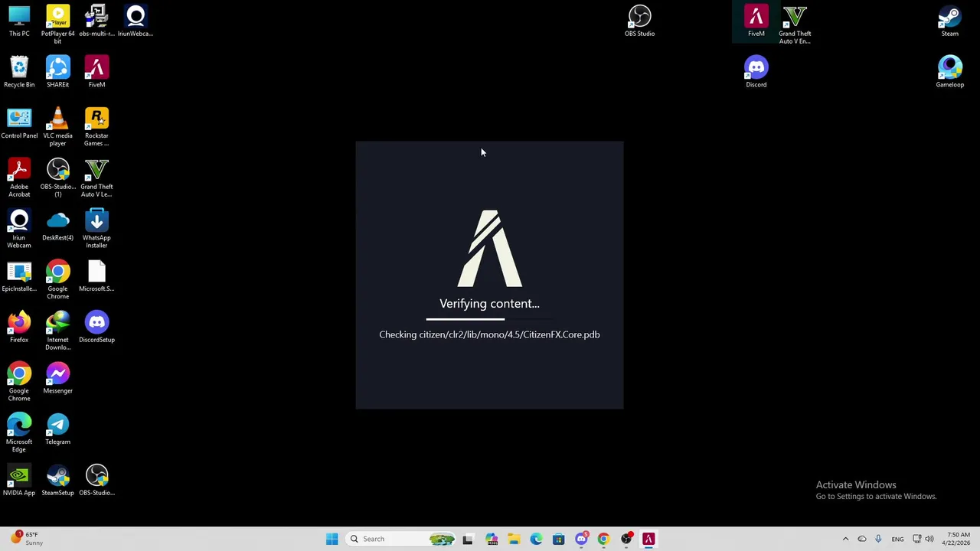
Task: Open Google Chrome icon next to EpicInstalle...
Action: coord(57,279)
